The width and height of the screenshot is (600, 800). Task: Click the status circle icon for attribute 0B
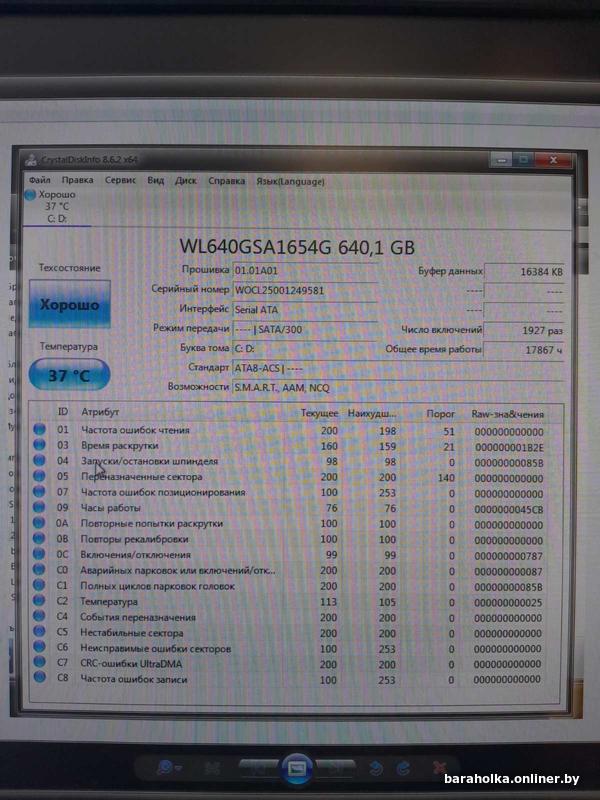pos(39,538)
